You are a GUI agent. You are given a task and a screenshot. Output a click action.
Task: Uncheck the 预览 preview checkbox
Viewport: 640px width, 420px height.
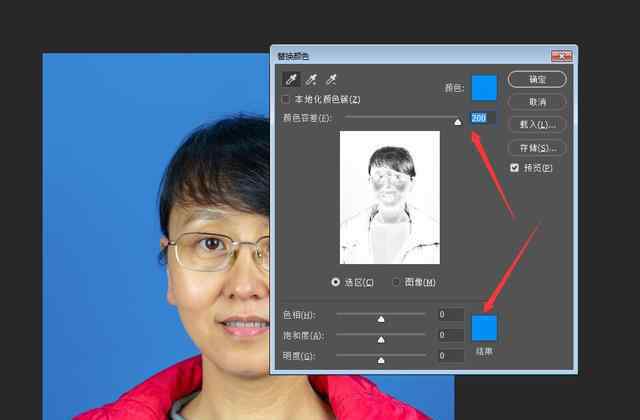coord(515,168)
